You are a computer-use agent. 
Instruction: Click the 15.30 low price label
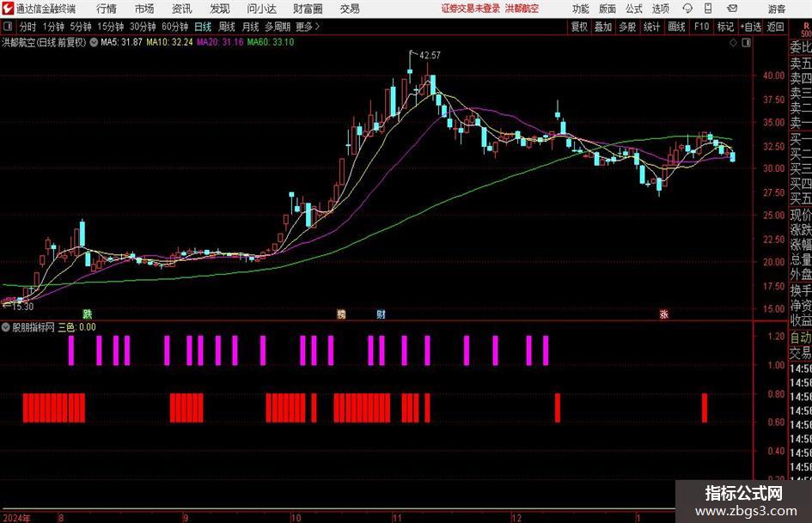[22, 307]
